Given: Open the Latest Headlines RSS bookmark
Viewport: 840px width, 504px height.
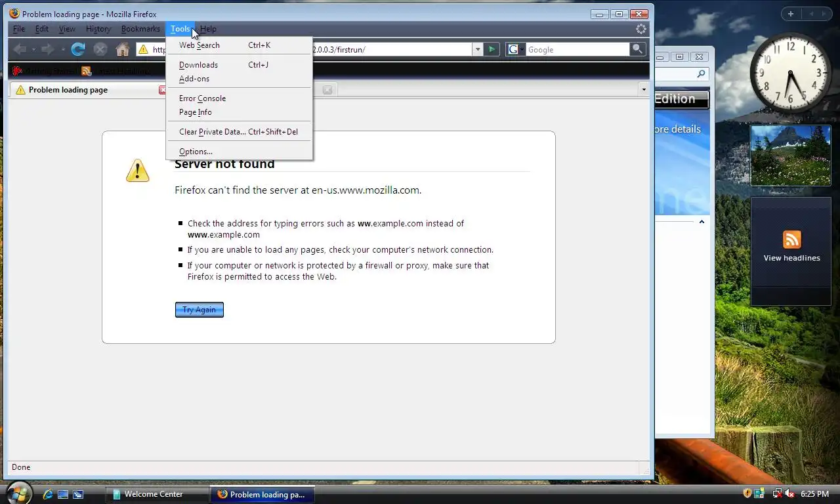Looking at the screenshot, I should [115, 71].
